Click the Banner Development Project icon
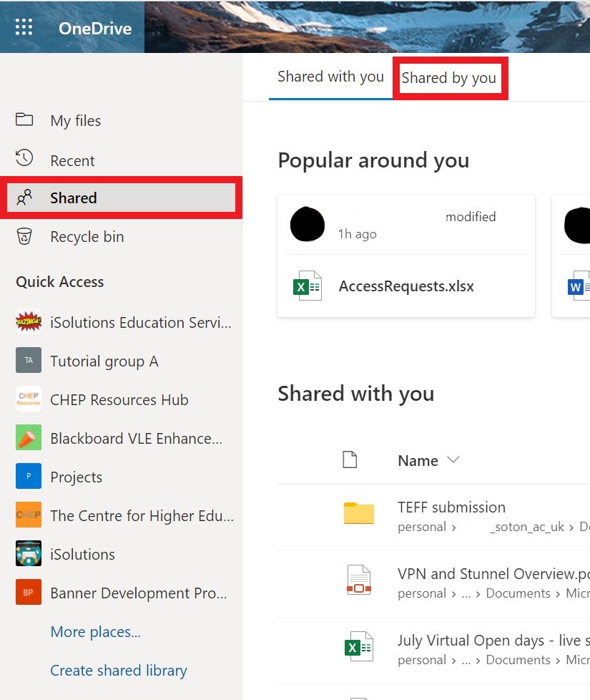590x700 pixels. click(x=29, y=593)
